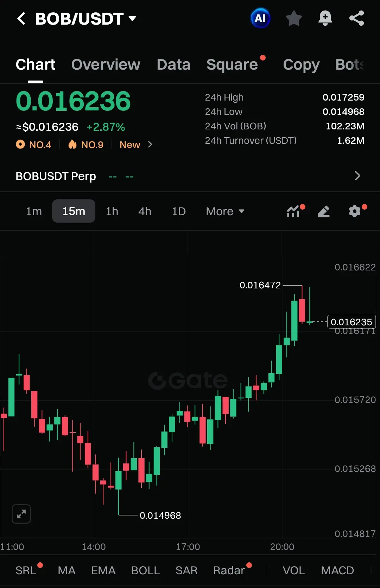
Task: Activate the drawing pencil tool
Action: (x=324, y=211)
